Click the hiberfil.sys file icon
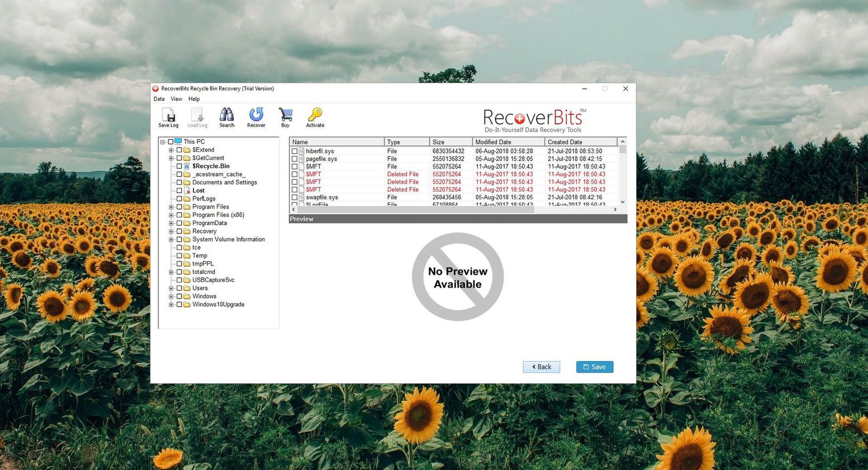Image resolution: width=868 pixels, height=470 pixels. coord(302,151)
